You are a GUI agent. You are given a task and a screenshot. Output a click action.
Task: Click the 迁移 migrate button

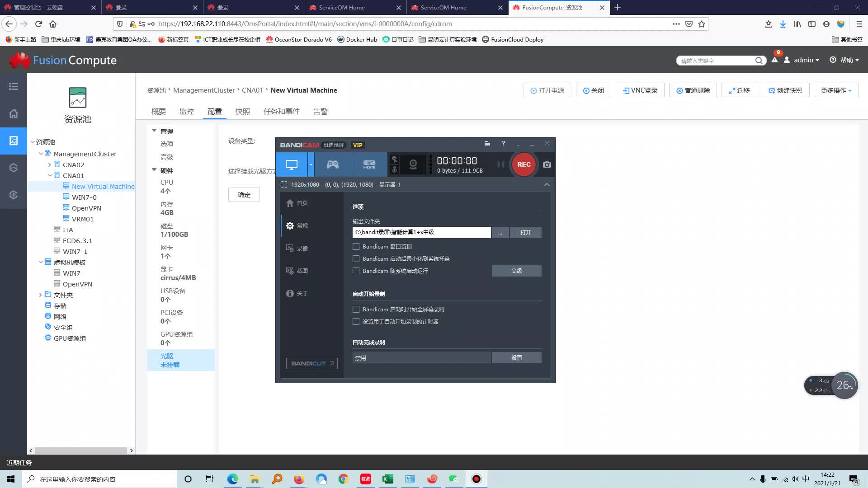pos(739,90)
